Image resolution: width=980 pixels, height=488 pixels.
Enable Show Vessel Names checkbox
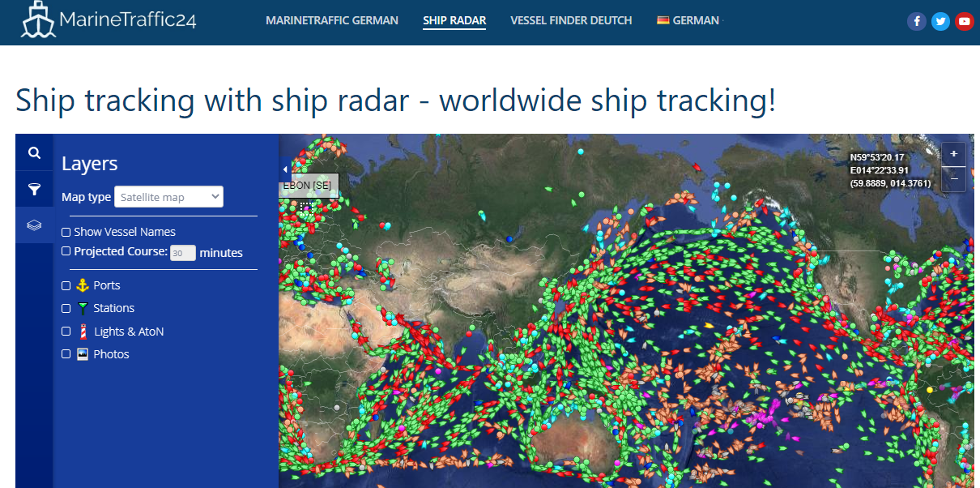tap(66, 232)
